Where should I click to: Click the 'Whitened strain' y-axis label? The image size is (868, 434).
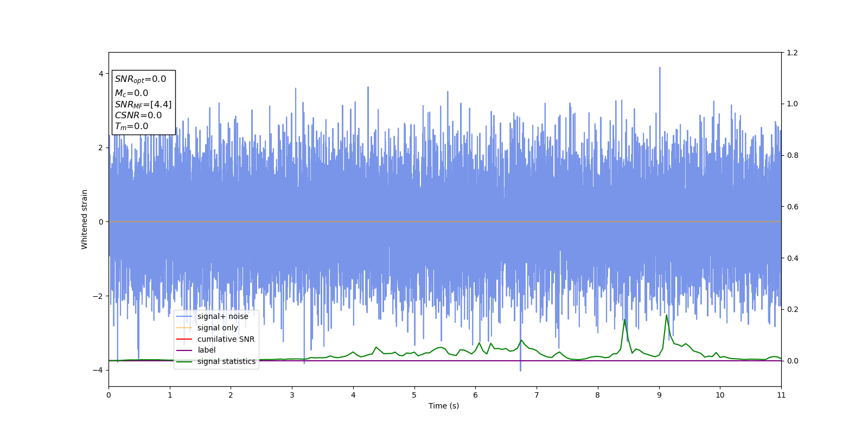pos(84,219)
